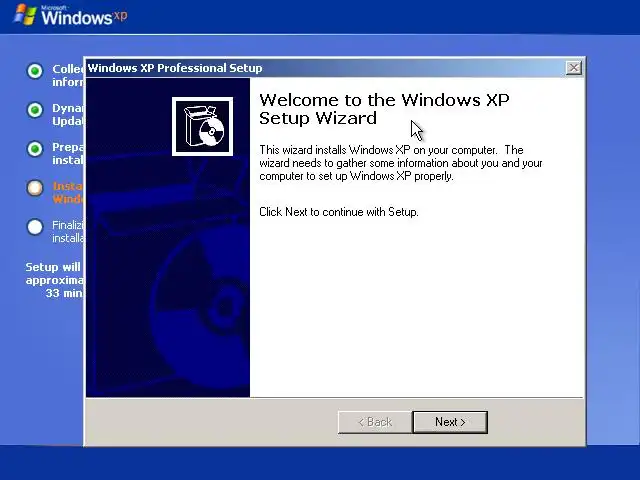The image size is (640, 480).
Task: Click the "Windows XP Professional Setup" title bar text
Action: pyautogui.click(x=175, y=68)
